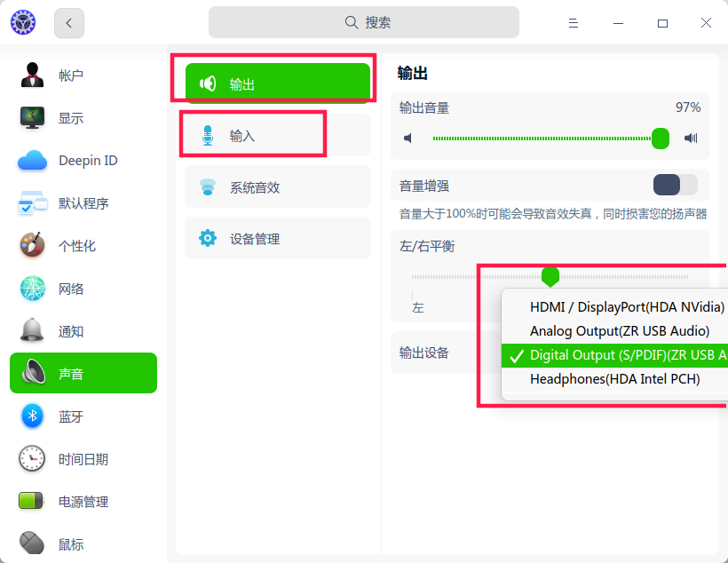The height and width of the screenshot is (563, 728).
Task: Open the 网络 network globe icon
Action: point(32,289)
